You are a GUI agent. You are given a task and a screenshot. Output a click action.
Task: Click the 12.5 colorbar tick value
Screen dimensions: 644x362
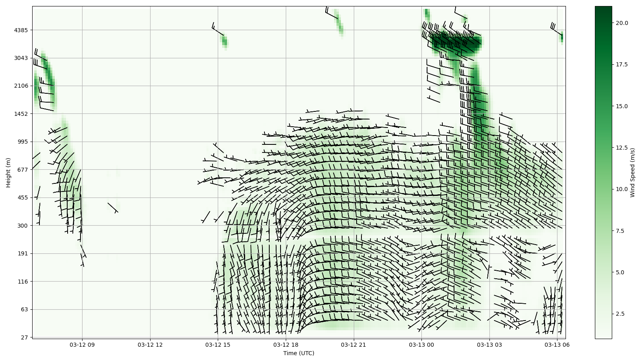pyautogui.click(x=622, y=148)
